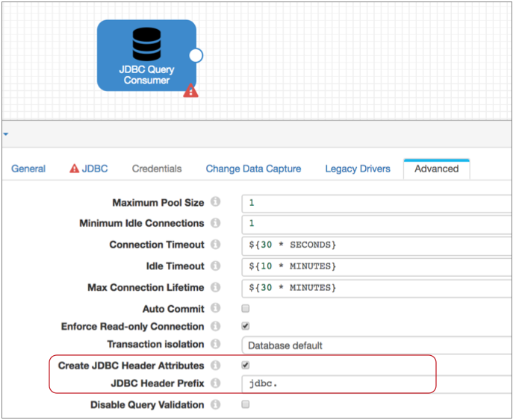Click info icon next to JDBC Header Prefix
Viewport: 513px width, 420px height.
215,383
